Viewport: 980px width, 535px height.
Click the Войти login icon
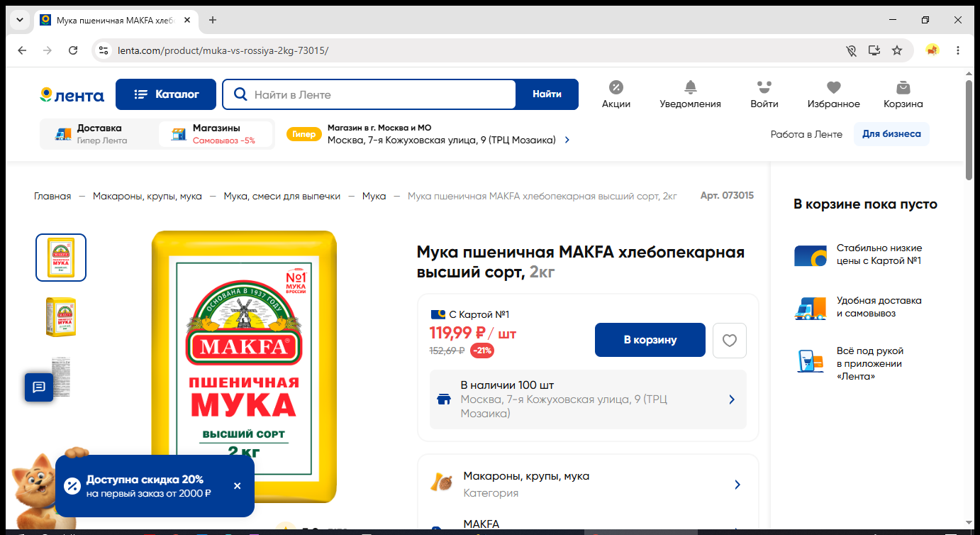(764, 94)
